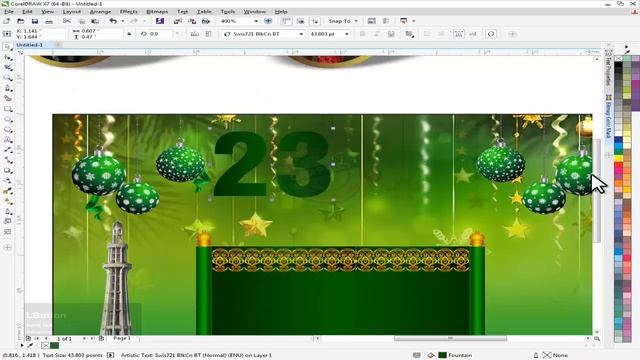Open the File menu
The image size is (640, 360).
tap(9, 11)
